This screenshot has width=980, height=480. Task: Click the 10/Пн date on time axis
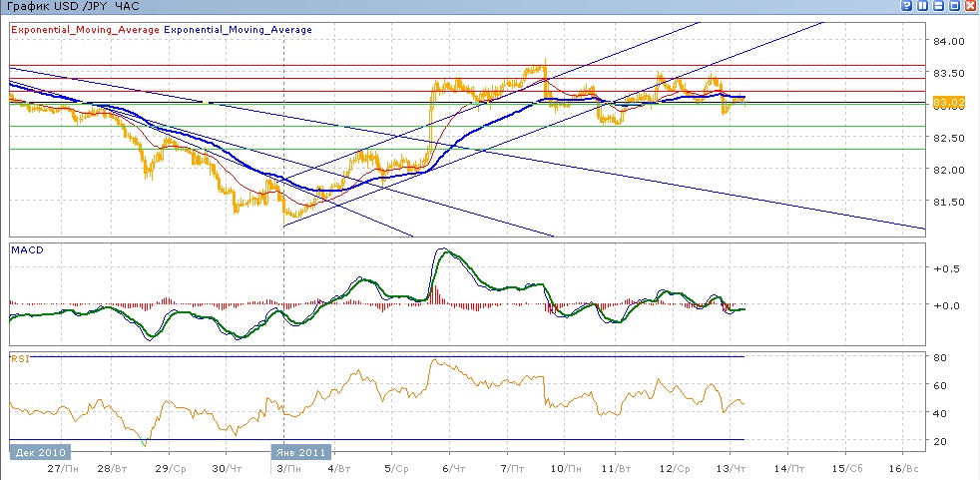point(565,467)
